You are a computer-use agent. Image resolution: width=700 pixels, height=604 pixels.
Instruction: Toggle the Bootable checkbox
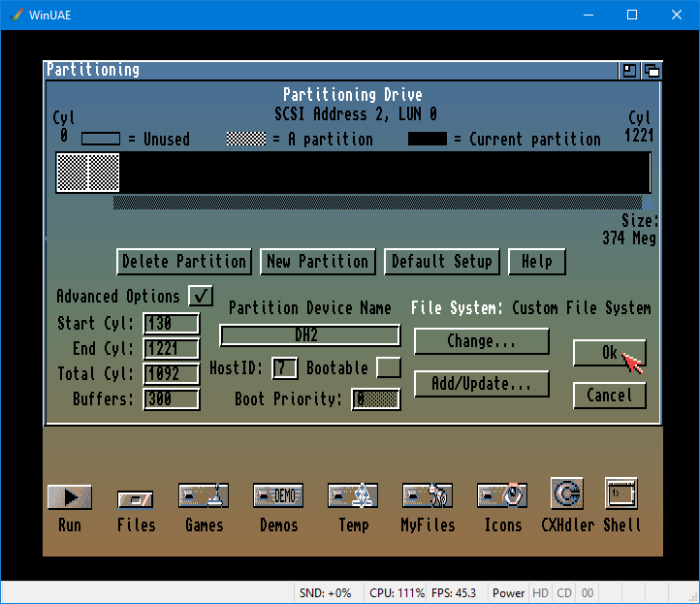point(388,367)
